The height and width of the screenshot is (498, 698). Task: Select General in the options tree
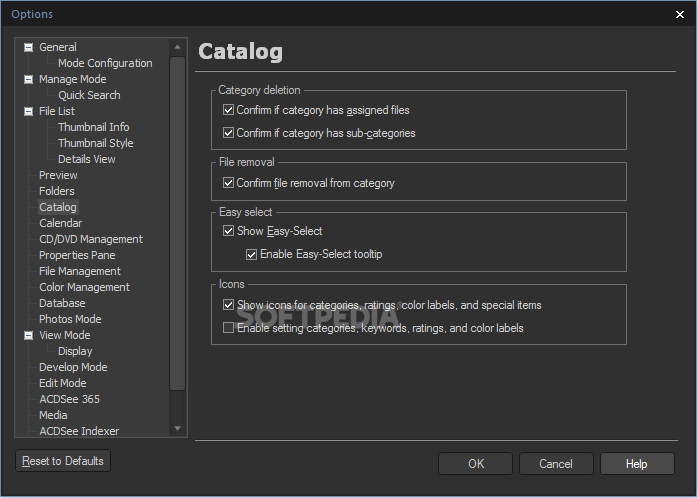58,47
